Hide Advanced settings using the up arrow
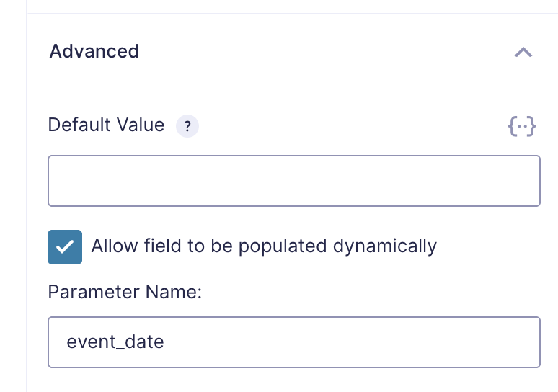 coord(523,52)
